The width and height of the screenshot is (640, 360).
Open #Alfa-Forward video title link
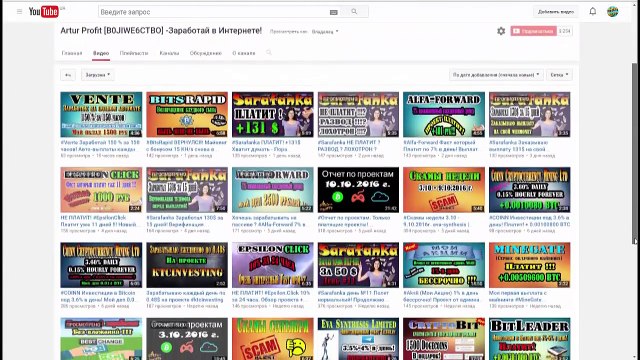click(x=440, y=146)
